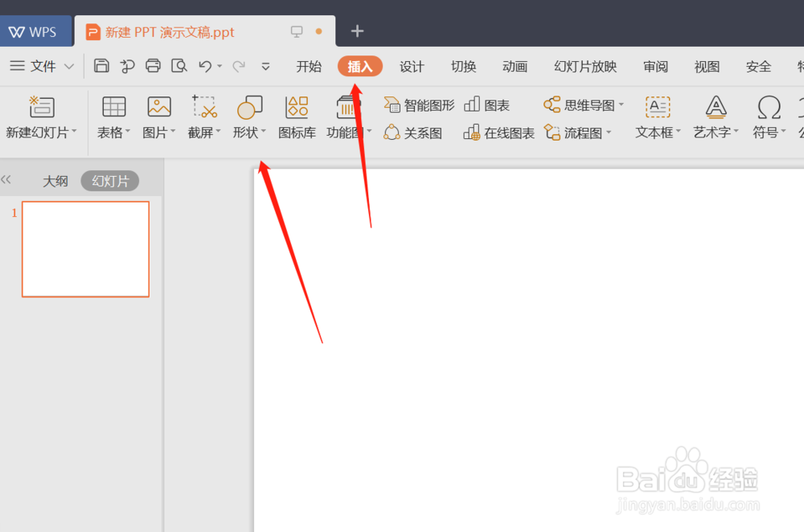
Task: Expand the 艺术字 dropdown arrow
Action: pos(736,131)
